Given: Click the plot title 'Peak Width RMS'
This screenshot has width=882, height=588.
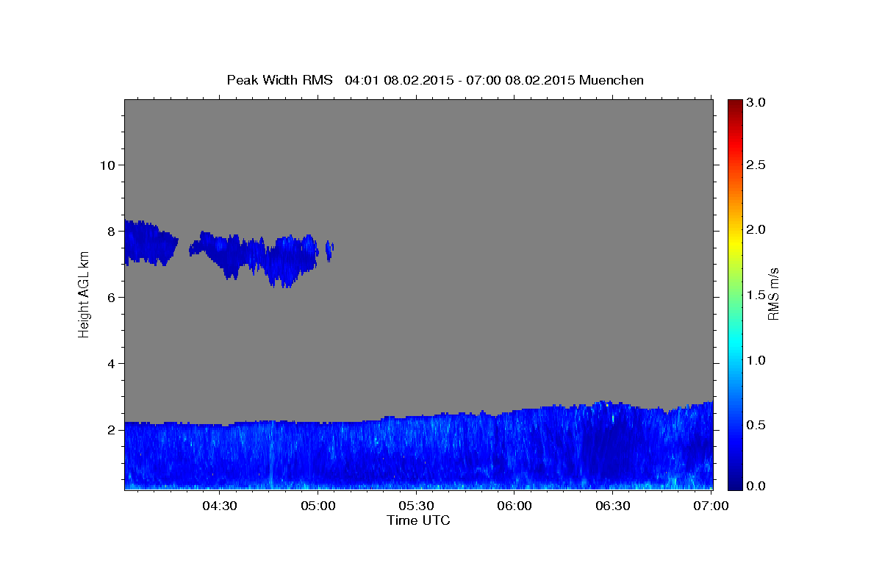Looking at the screenshot, I should [x=279, y=79].
